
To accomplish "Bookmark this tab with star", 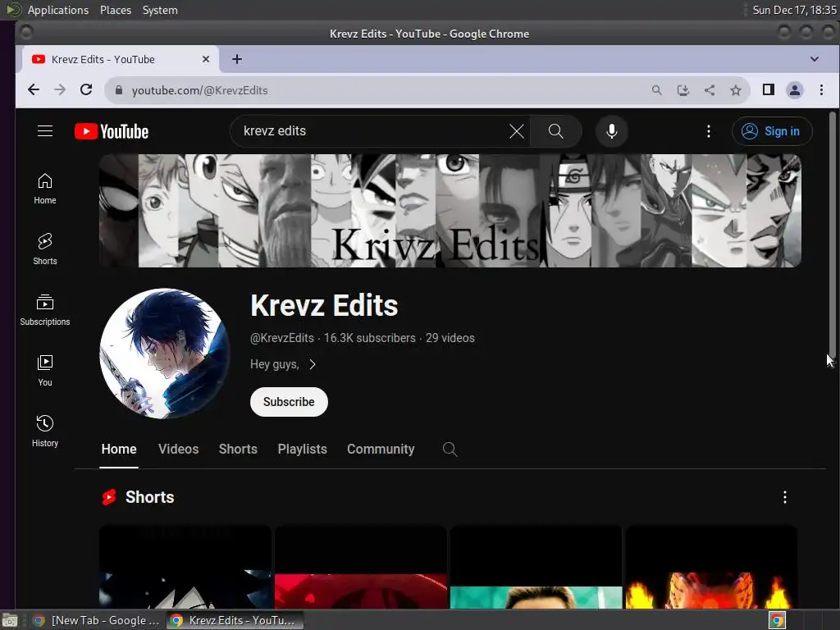I will tap(736, 90).
